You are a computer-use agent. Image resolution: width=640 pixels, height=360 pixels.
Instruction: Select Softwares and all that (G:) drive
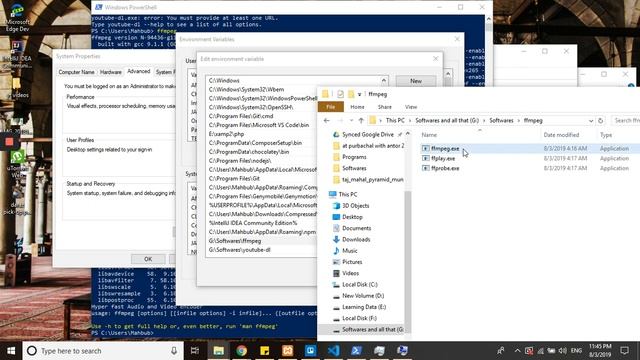[372, 329]
